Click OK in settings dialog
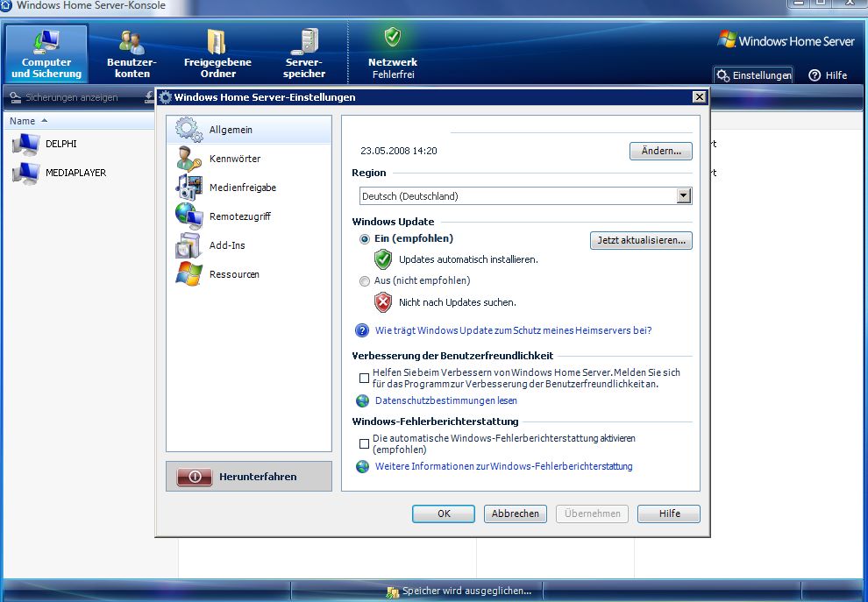Image resolution: width=868 pixels, height=602 pixels. click(x=444, y=513)
